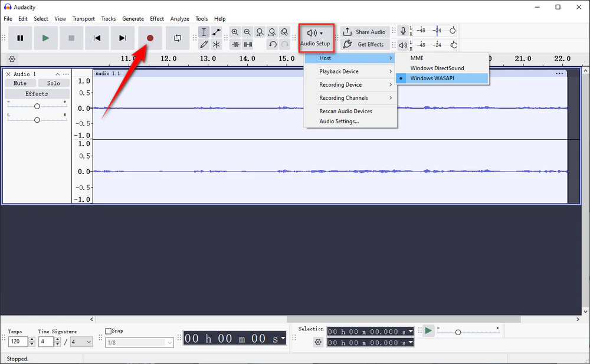Image resolution: width=590 pixels, height=364 pixels.
Task: Fit project to width zoom icon
Action: (x=272, y=32)
